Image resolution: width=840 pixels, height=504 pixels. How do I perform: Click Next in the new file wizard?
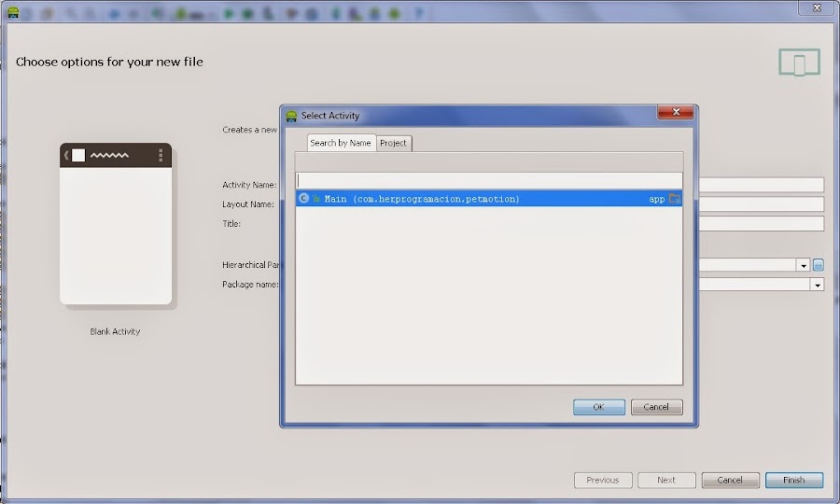click(666, 480)
